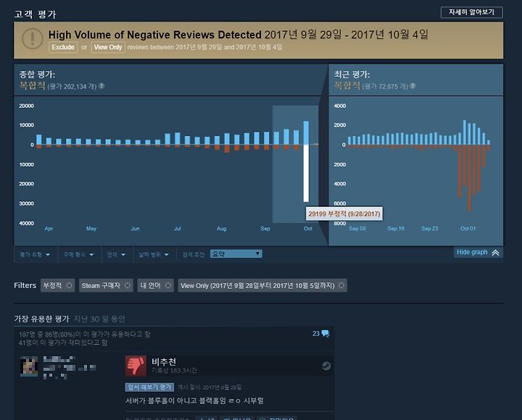Collapse chart with Hide graph

(x=478, y=252)
